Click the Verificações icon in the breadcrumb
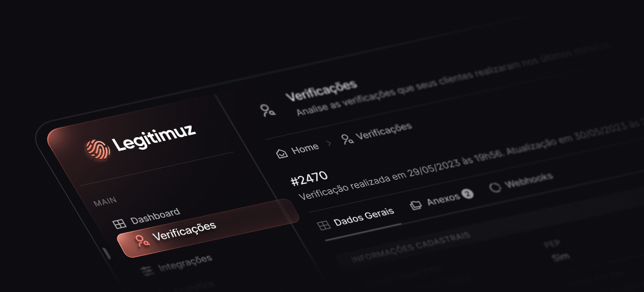Image resolution: width=644 pixels, height=292 pixels. pos(348,139)
